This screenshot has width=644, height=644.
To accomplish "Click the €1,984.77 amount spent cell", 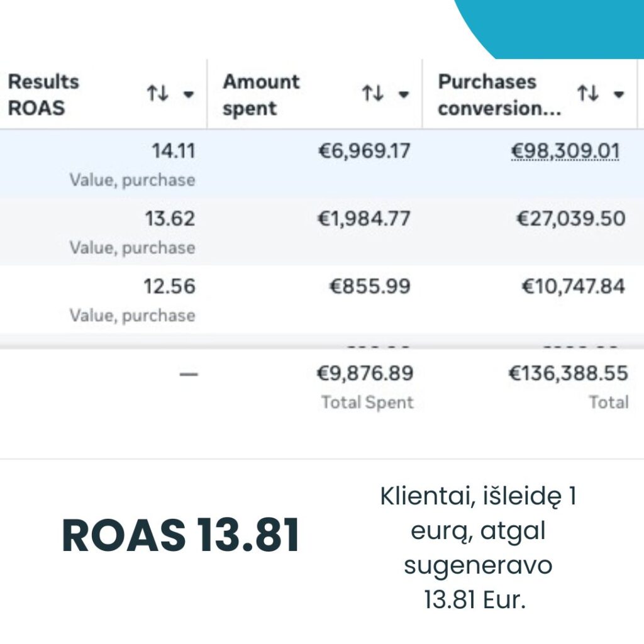I will [365, 219].
